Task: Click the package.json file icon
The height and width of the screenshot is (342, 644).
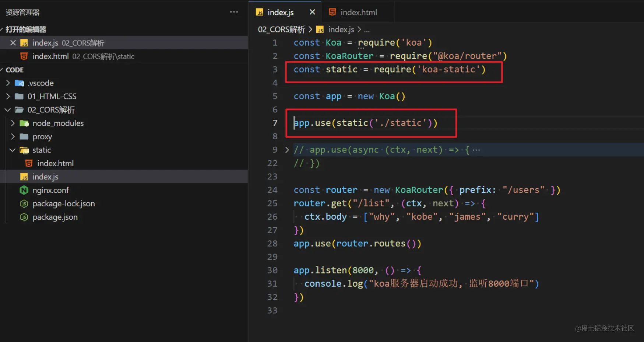Action: pyautogui.click(x=24, y=217)
